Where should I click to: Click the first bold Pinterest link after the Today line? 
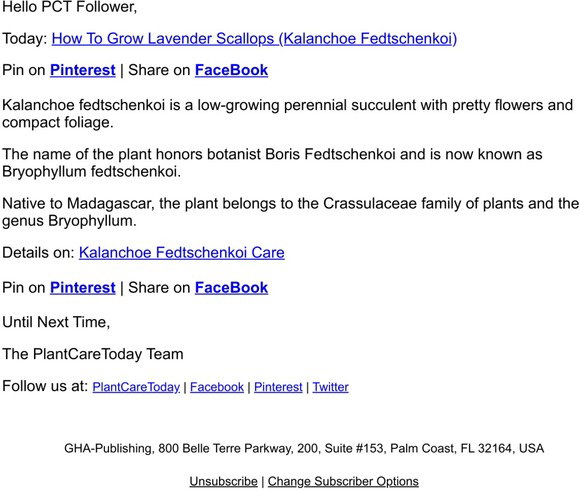(83, 70)
